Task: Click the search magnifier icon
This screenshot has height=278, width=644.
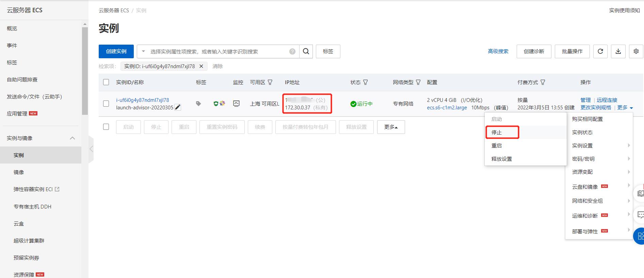Action: [x=306, y=51]
